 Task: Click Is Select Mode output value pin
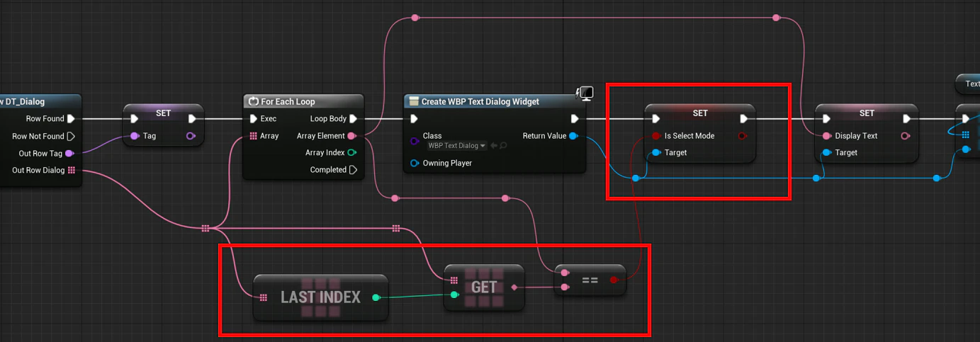tap(742, 136)
